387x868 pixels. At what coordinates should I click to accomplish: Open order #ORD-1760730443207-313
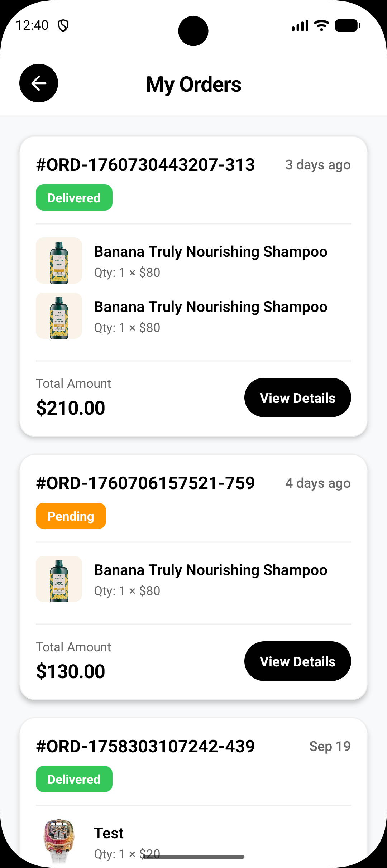tap(145, 165)
